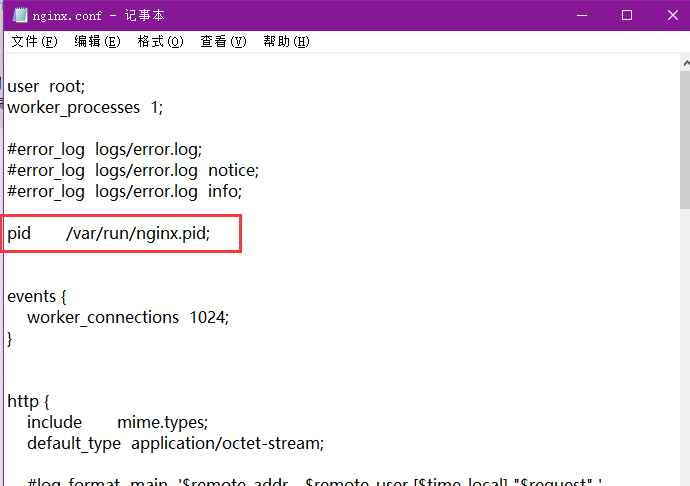
Task: Close the nginx.conf Notepad window
Action: [670, 15]
